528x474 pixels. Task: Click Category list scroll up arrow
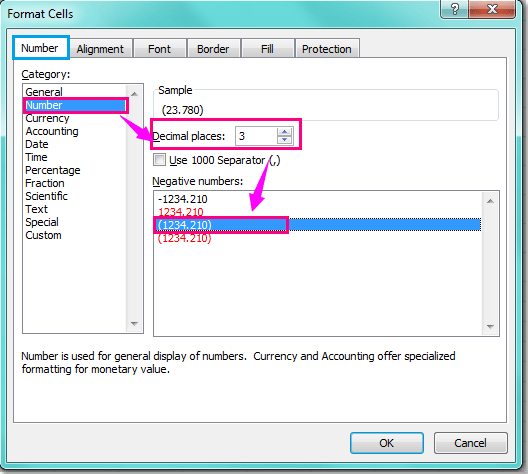click(134, 94)
